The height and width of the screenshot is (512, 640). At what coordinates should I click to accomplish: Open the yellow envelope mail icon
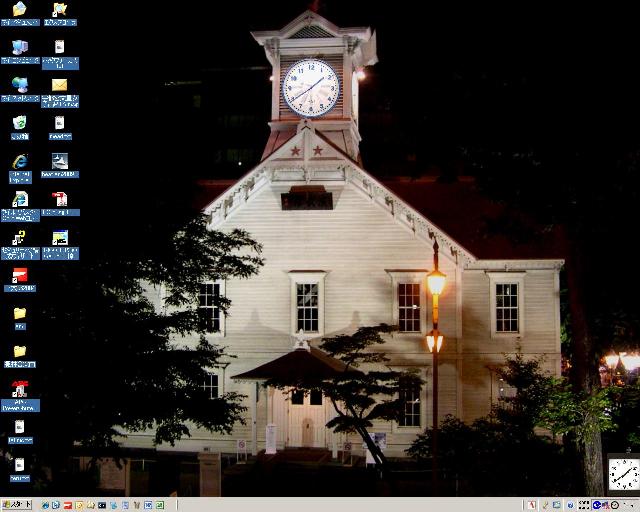[x=60, y=85]
